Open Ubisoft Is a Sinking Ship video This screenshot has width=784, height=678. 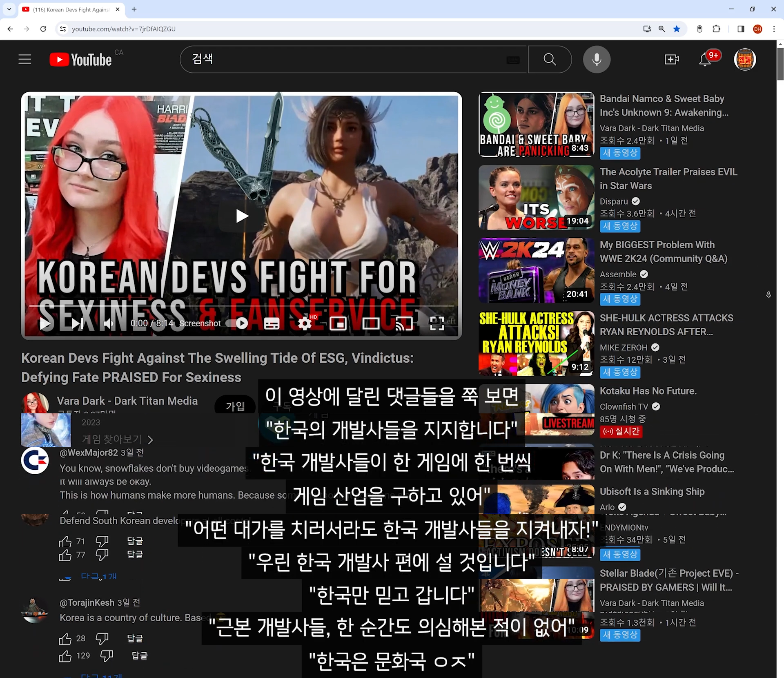click(x=652, y=491)
